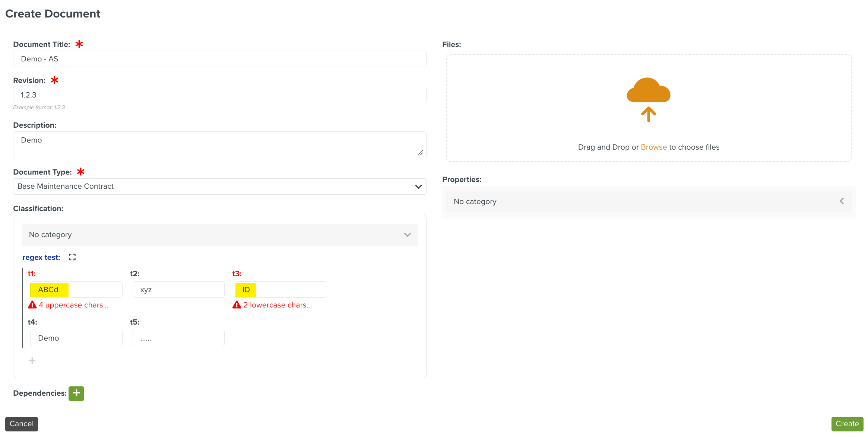This screenshot has height=437, width=868.
Task: Click the '2 lowercase chars...' error text
Action: pos(278,305)
